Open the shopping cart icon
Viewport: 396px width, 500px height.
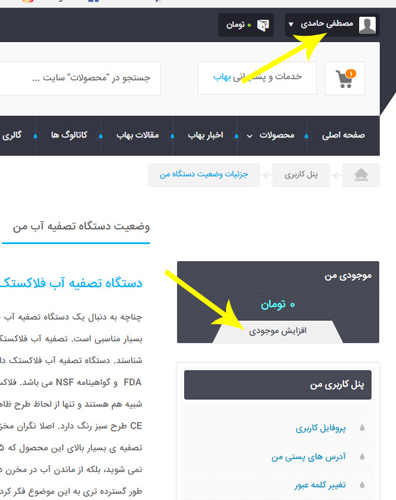pos(344,78)
